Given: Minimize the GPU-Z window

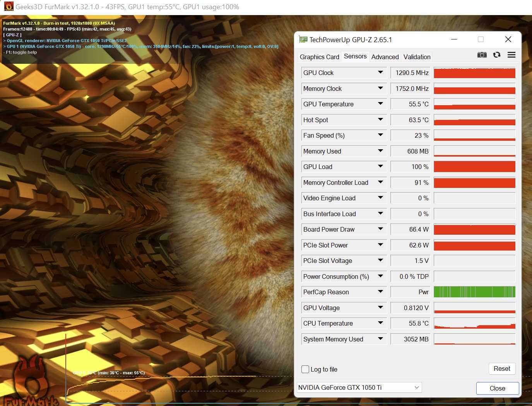Looking at the screenshot, I should tap(454, 39).
